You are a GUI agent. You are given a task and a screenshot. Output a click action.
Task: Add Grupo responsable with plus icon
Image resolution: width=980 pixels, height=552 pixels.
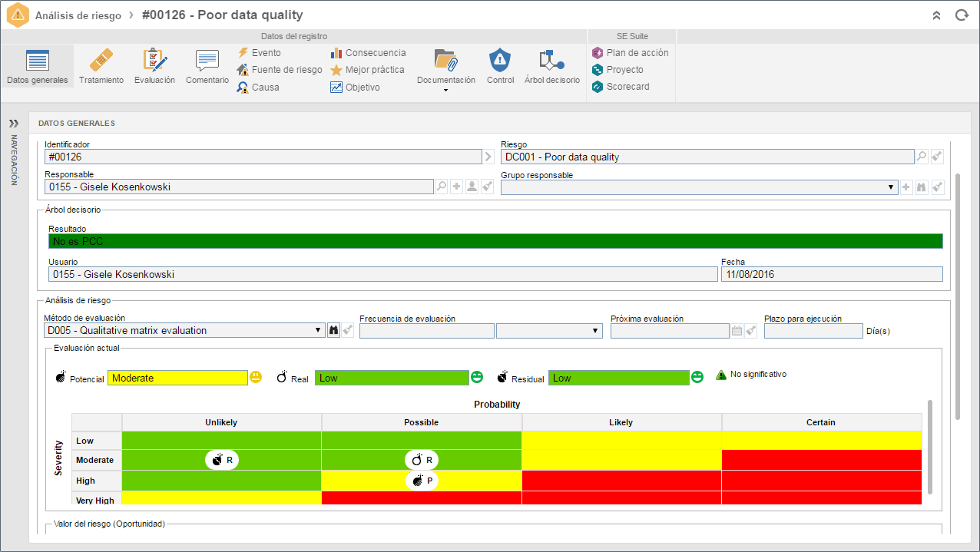[906, 187]
